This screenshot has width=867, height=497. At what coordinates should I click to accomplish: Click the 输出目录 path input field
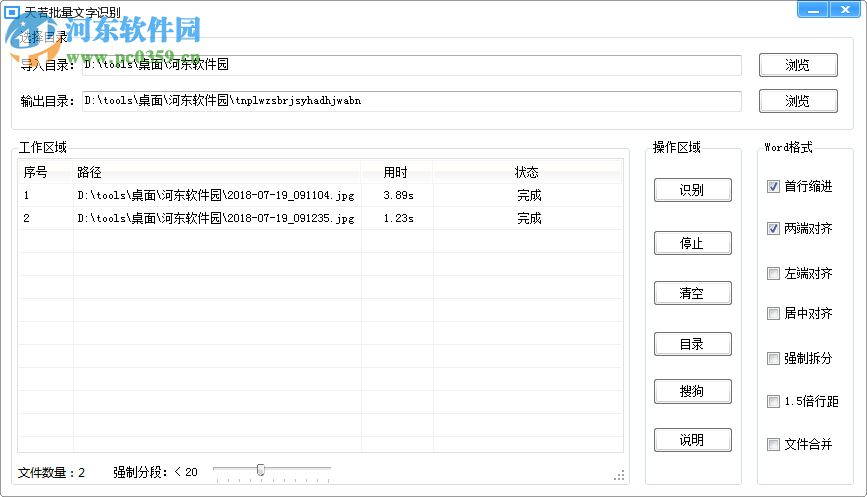pyautogui.click(x=412, y=101)
